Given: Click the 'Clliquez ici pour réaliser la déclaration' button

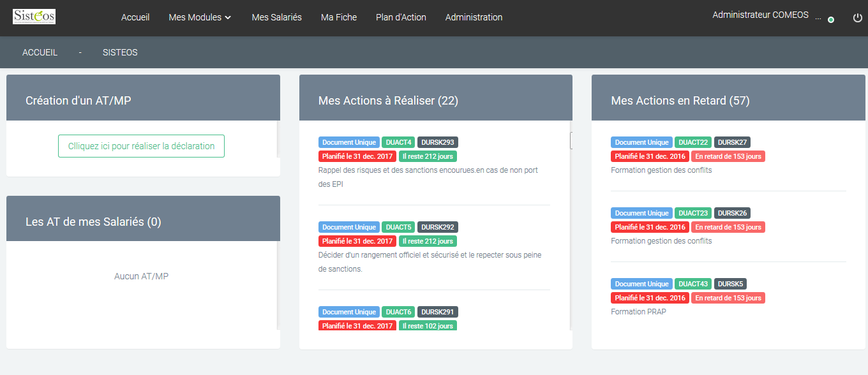Looking at the screenshot, I should click(x=141, y=146).
